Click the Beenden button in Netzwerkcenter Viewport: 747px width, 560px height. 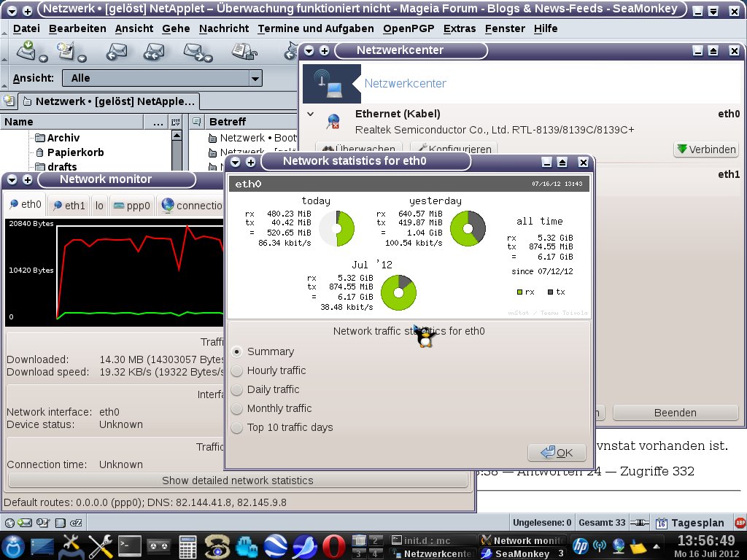pyautogui.click(x=675, y=413)
